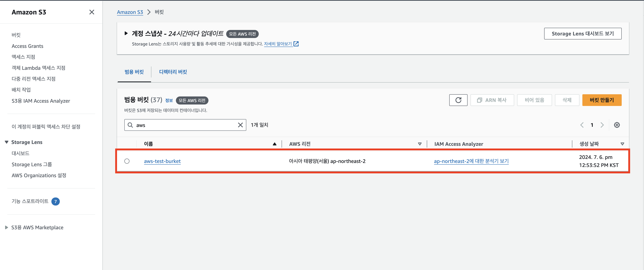Switch to 디렉터리 버킷 tab
Image resolution: width=644 pixels, height=270 pixels.
[x=173, y=72]
